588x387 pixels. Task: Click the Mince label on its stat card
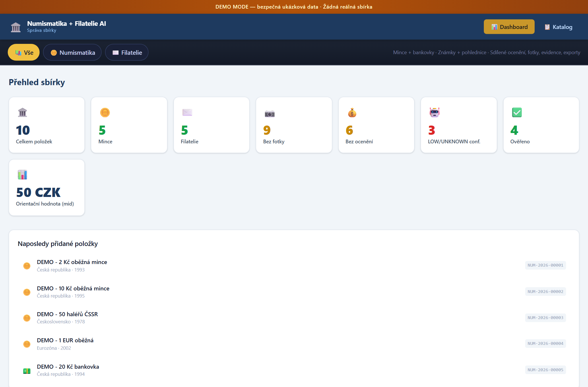(x=105, y=142)
